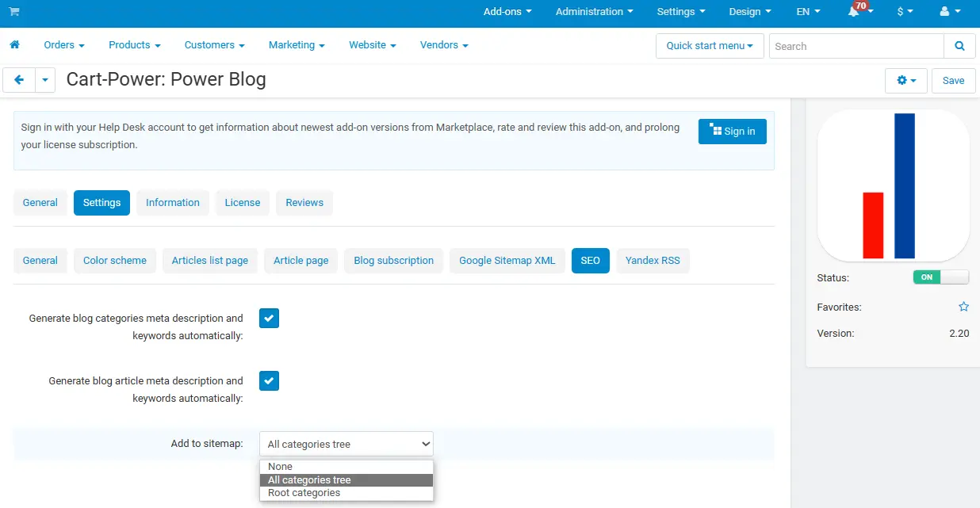This screenshot has height=508, width=980.
Task: Open the Color scheme tab
Action: (115, 261)
